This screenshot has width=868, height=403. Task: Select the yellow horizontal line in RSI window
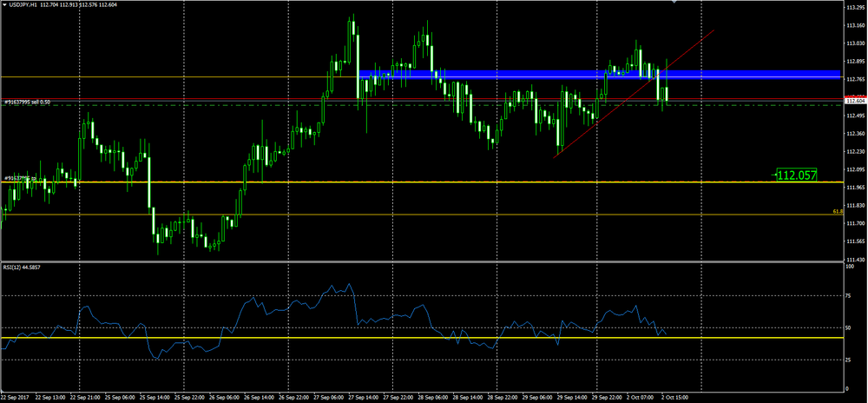[422, 338]
